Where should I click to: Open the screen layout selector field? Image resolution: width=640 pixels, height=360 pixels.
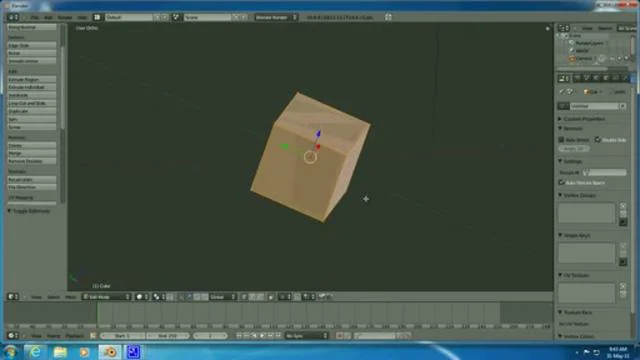tap(129, 17)
